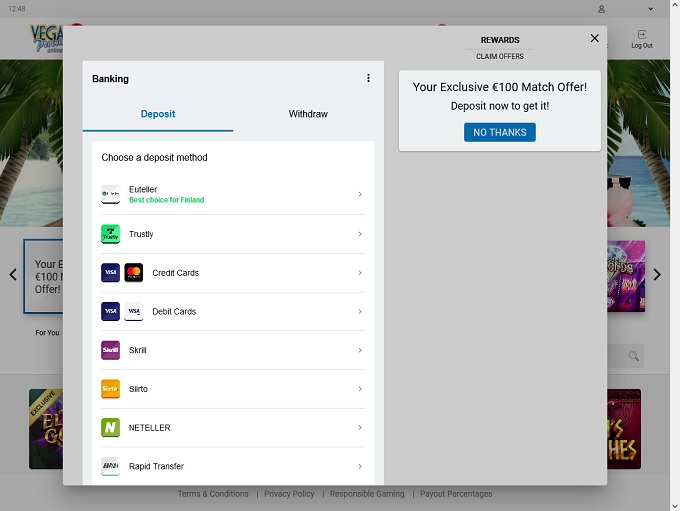Decline offer with NO THANKS button

click(500, 132)
